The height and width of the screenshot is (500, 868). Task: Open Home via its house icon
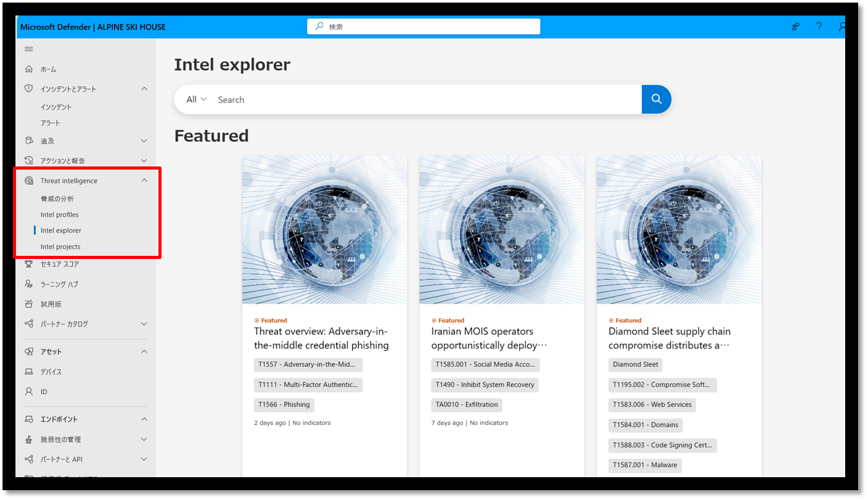click(28, 69)
